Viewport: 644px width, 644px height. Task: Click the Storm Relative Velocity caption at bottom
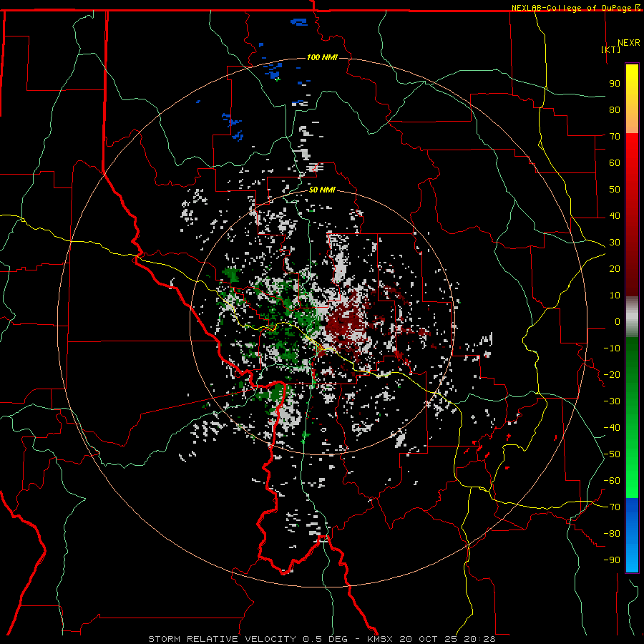coord(321,639)
